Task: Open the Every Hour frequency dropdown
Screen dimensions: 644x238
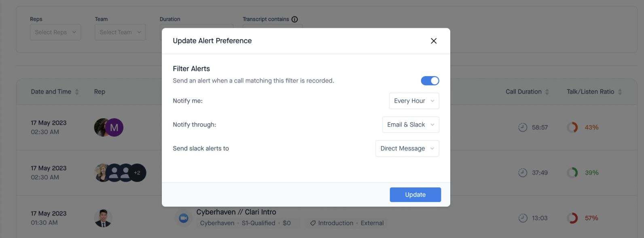Action: 414,101
